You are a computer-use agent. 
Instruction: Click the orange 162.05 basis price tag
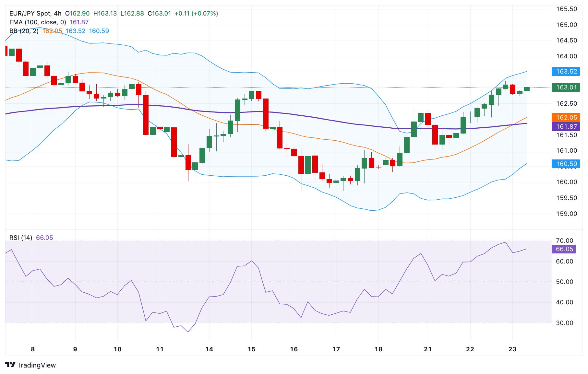click(x=566, y=117)
